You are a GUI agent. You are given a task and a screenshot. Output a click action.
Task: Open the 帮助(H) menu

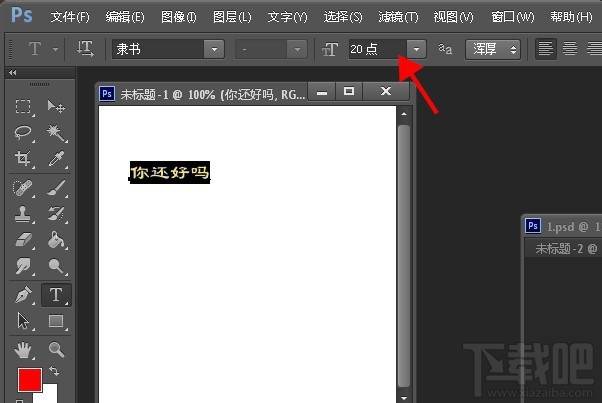571,17
